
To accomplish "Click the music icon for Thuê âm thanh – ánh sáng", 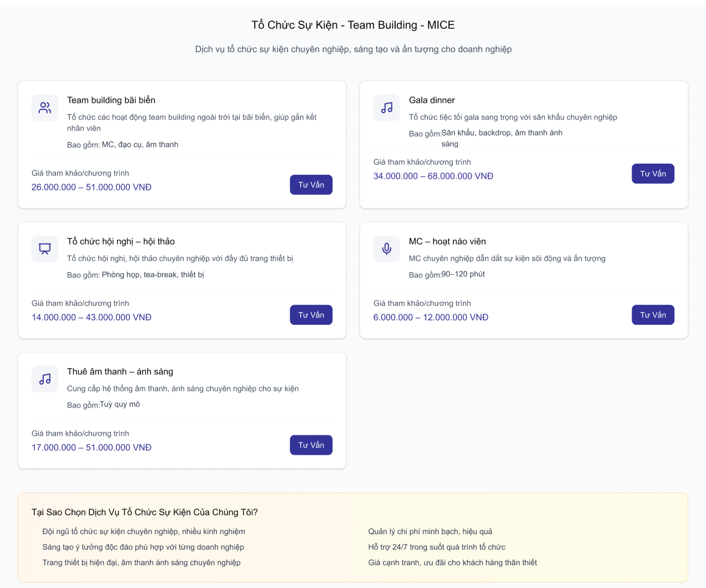I will (x=45, y=379).
